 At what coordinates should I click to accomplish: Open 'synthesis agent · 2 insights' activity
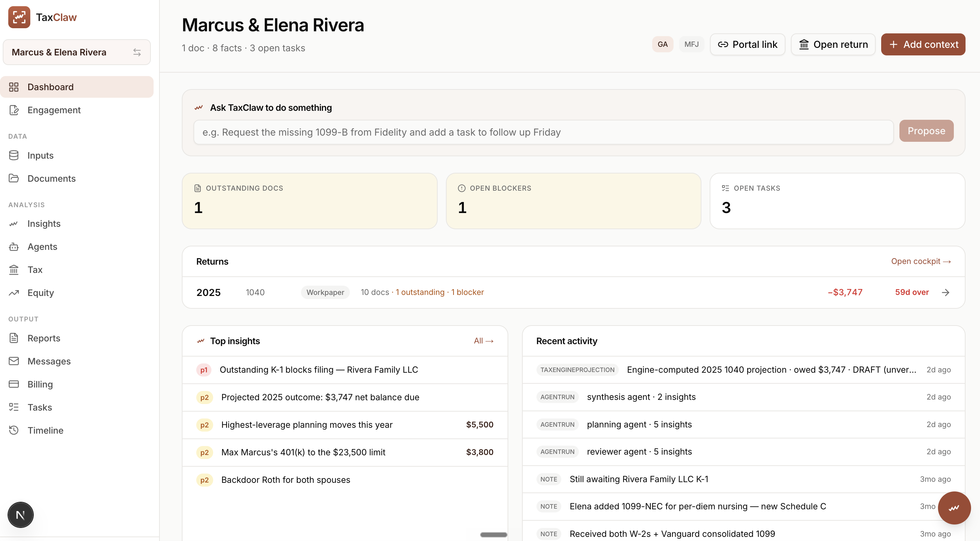743,397
